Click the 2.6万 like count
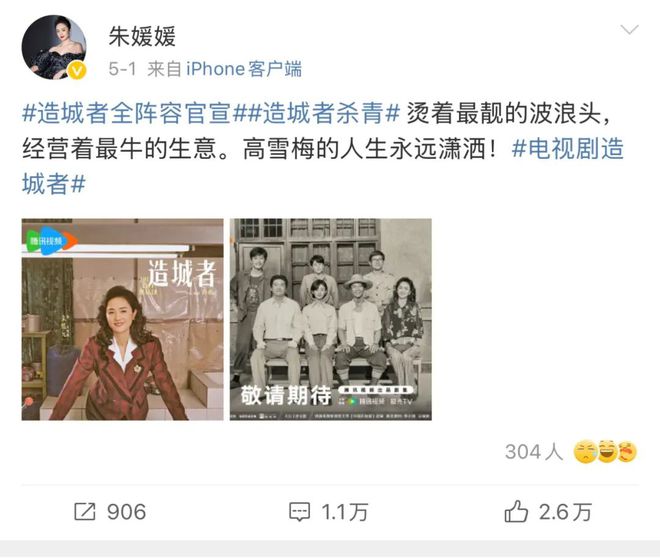The width and height of the screenshot is (660, 558). click(x=565, y=512)
